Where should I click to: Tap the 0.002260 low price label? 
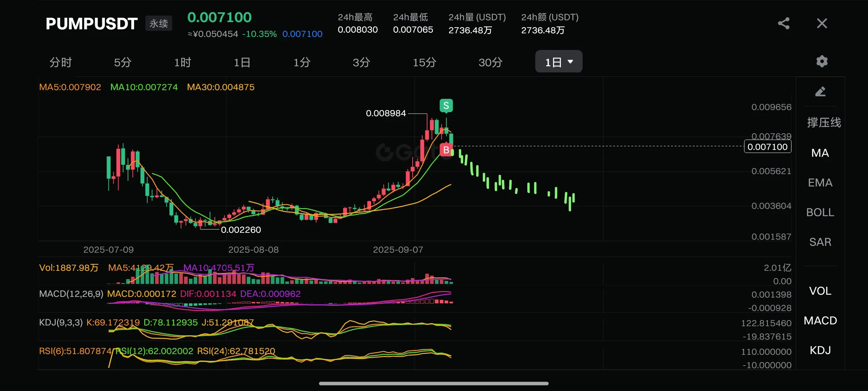pyautogui.click(x=241, y=230)
